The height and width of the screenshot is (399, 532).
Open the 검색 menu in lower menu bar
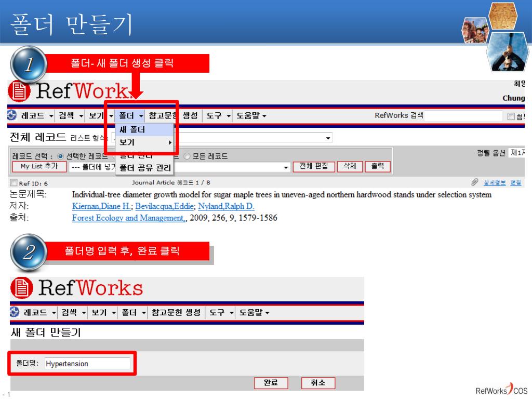coord(73,312)
